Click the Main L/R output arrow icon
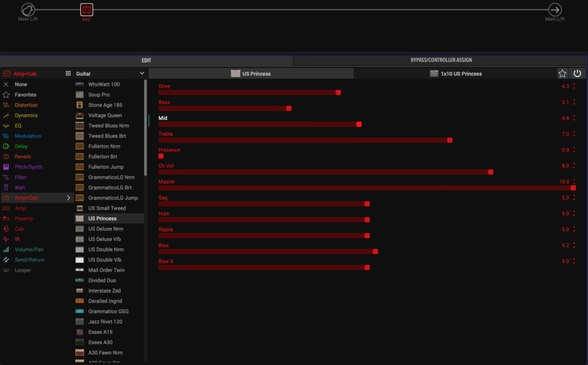588x365 pixels. [555, 10]
